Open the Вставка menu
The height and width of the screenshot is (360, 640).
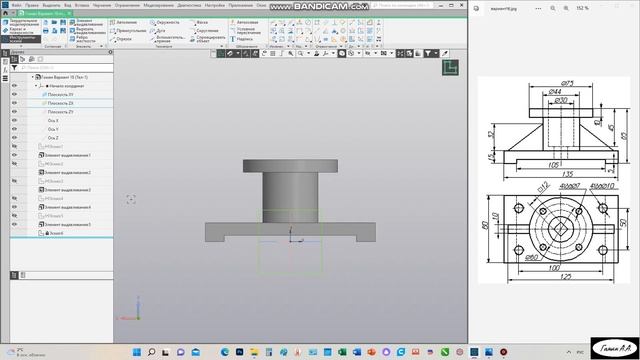[82, 5]
